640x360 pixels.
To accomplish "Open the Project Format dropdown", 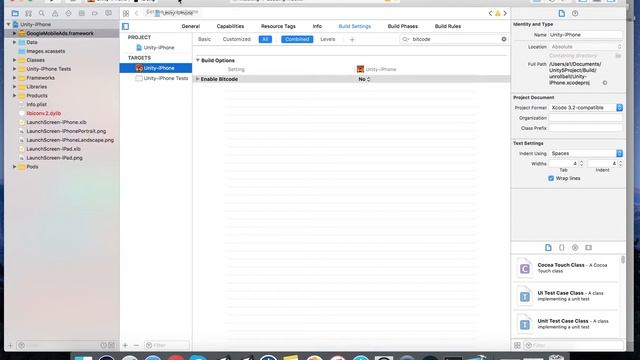I will 586,108.
